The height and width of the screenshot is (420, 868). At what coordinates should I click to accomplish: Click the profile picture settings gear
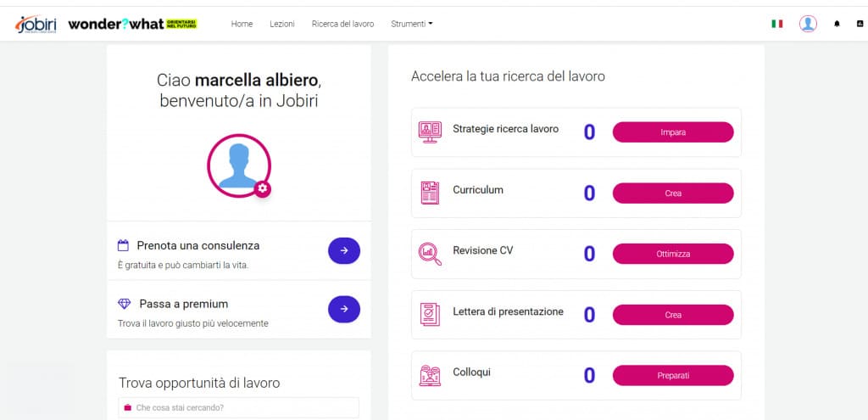(x=263, y=188)
